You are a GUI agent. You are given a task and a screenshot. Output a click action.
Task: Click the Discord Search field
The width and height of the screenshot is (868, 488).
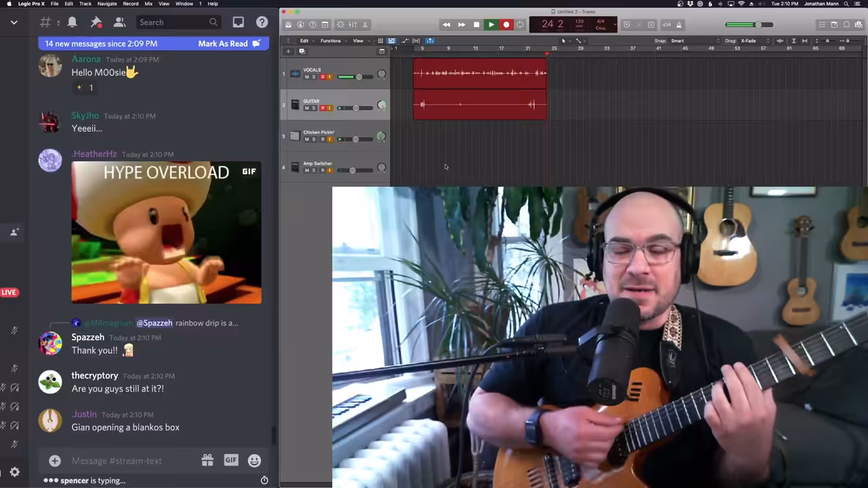178,22
